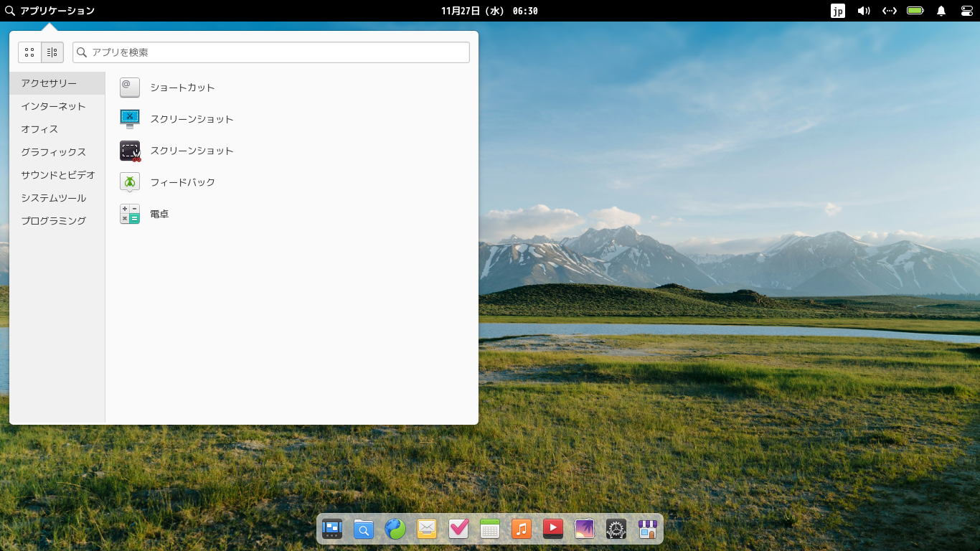Image resolution: width=980 pixels, height=551 pixels.
Task: Open Calendar from the dock
Action: click(x=491, y=529)
